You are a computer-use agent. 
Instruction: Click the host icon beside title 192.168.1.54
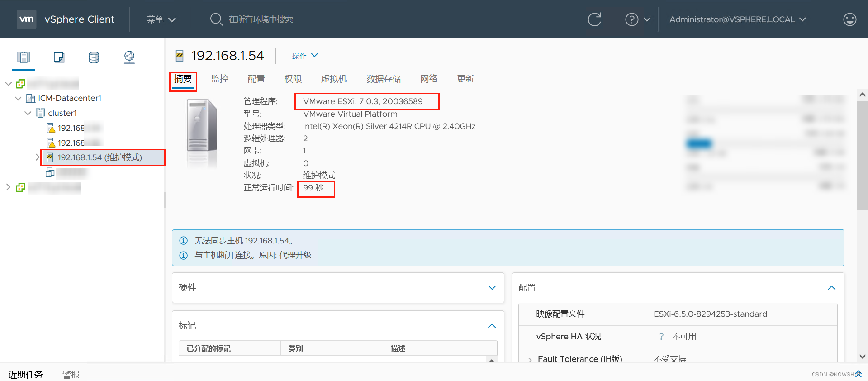(x=180, y=56)
